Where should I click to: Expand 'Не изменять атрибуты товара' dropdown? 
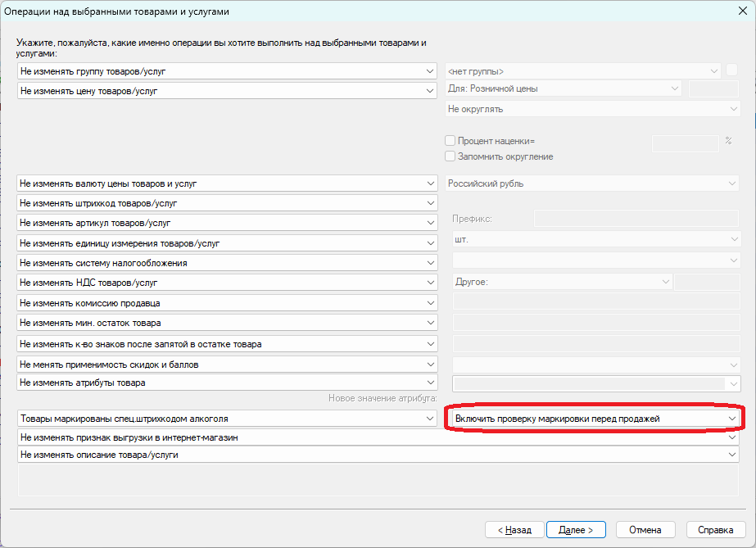click(227, 383)
